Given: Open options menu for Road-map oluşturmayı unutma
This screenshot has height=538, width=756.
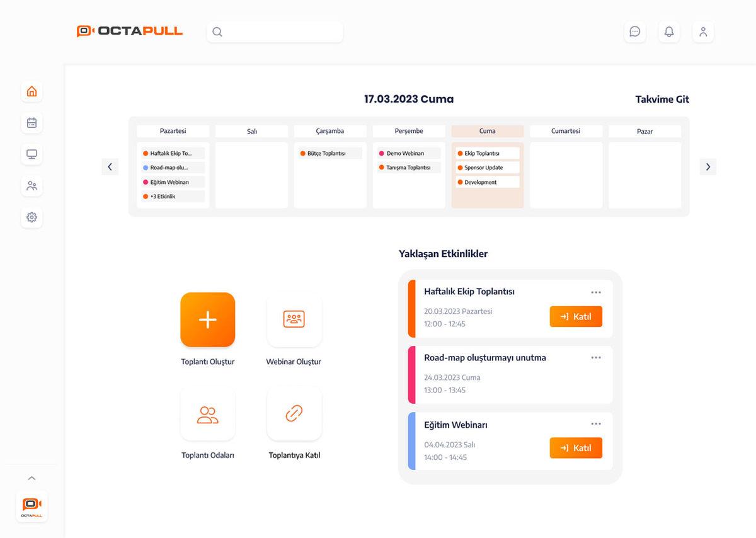Looking at the screenshot, I should pos(596,357).
